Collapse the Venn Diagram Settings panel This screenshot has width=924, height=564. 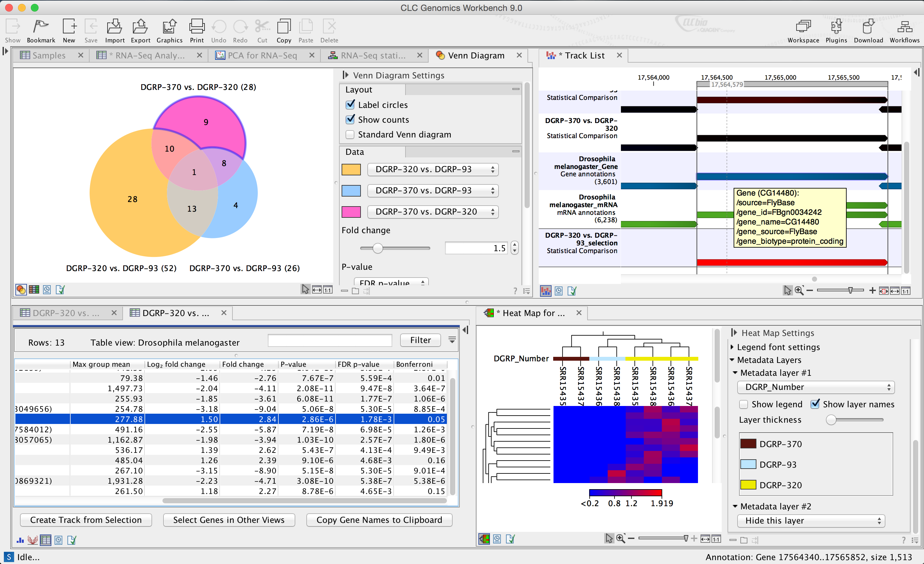pos(345,75)
